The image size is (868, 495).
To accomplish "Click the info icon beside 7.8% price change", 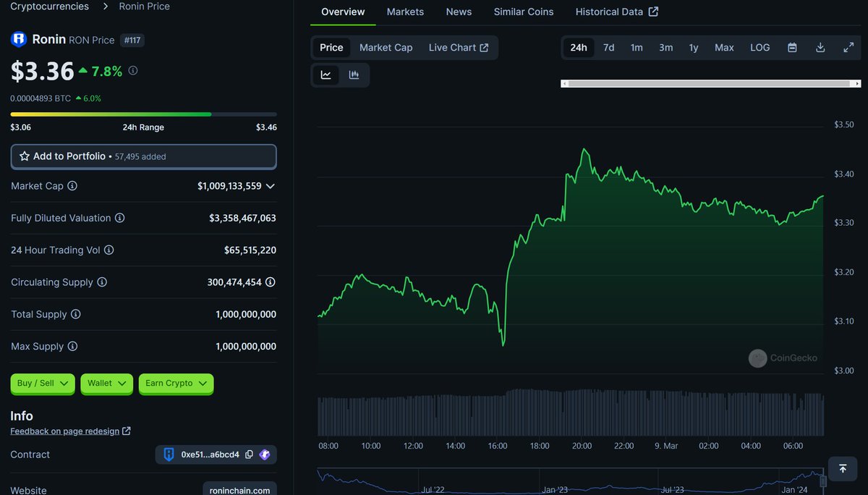I will tap(133, 71).
